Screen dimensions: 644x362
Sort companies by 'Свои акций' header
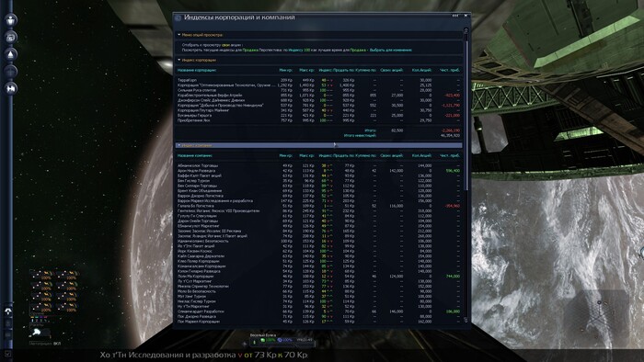tap(391, 156)
